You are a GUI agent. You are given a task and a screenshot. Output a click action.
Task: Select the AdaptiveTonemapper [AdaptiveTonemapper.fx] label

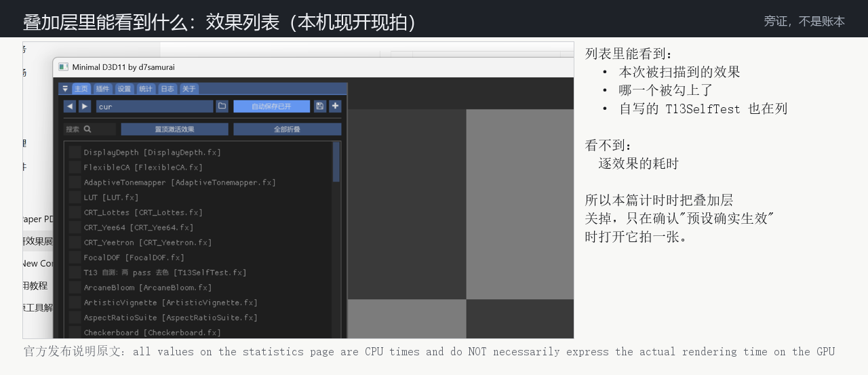[x=180, y=182]
